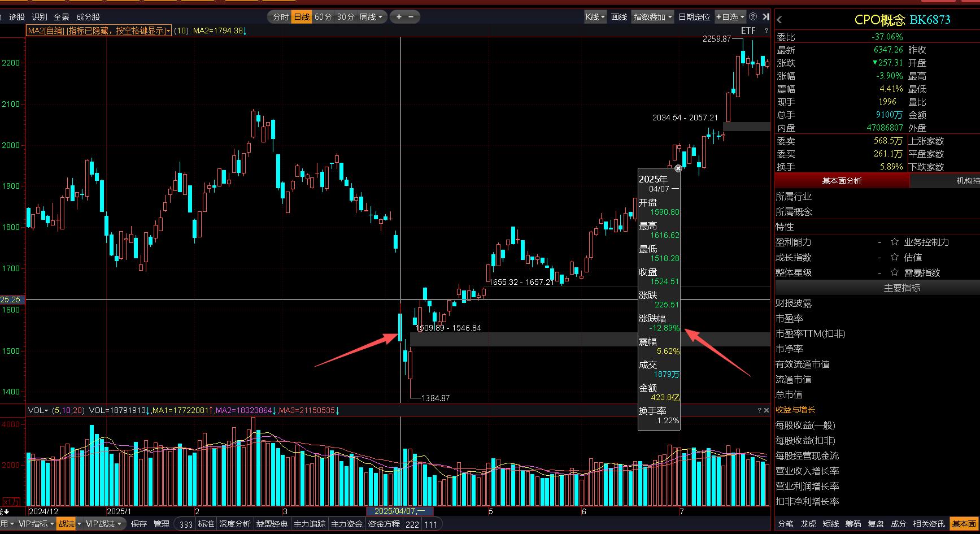Zoom out chart with minus button
Screen dimensions: 980x534
coord(411,17)
